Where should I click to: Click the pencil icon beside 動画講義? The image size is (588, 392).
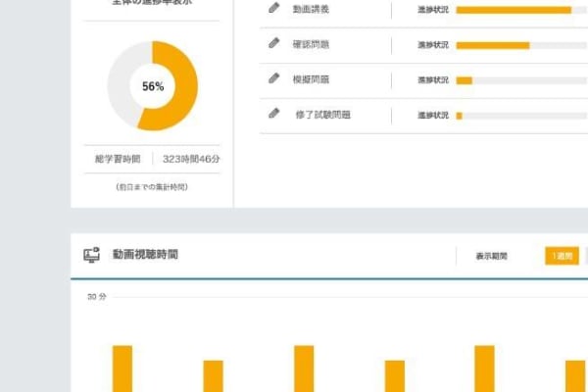pyautogui.click(x=274, y=9)
